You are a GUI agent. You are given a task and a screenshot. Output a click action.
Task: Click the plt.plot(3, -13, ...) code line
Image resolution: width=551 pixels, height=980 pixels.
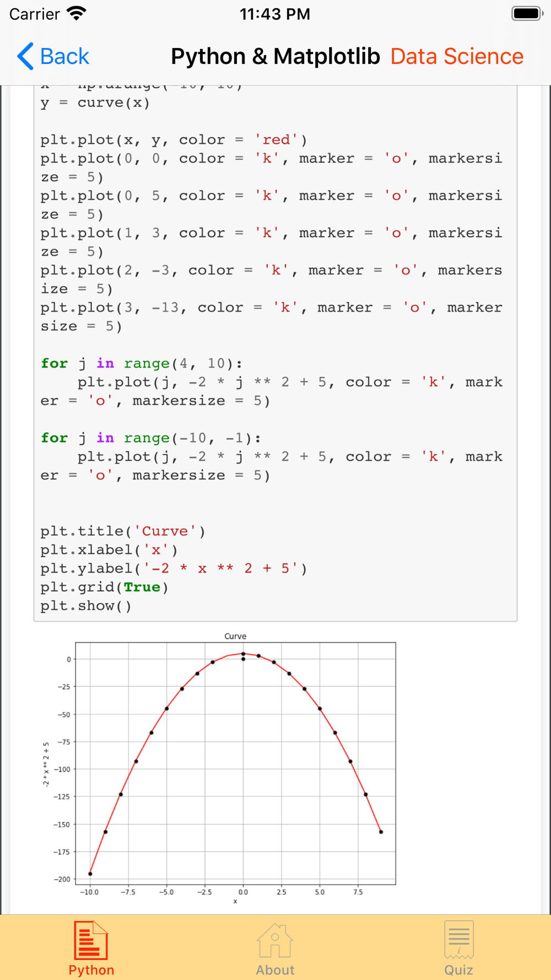click(x=271, y=316)
